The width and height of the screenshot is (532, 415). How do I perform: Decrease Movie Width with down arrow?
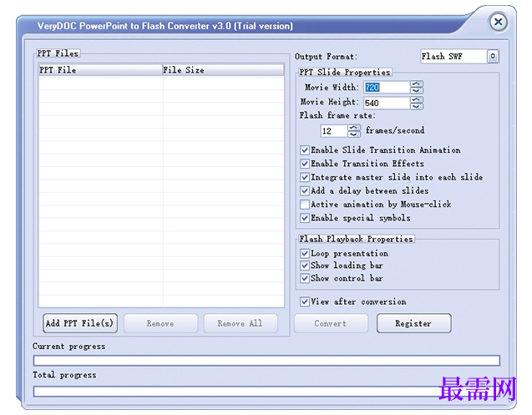coord(417,91)
